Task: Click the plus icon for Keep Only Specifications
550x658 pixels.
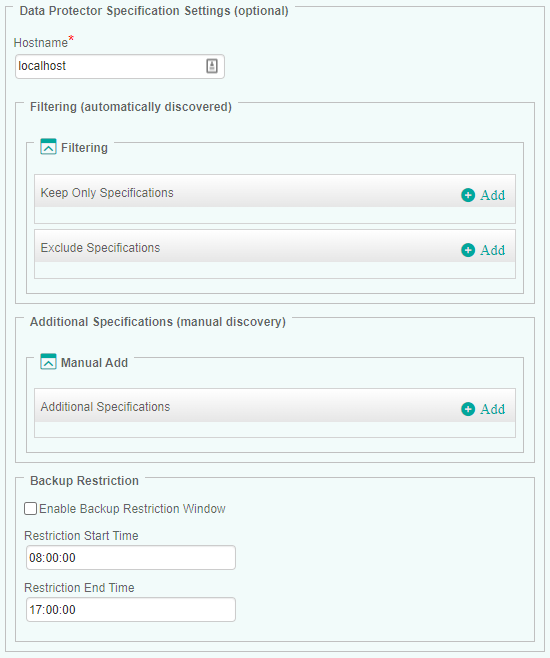Action: pos(468,195)
